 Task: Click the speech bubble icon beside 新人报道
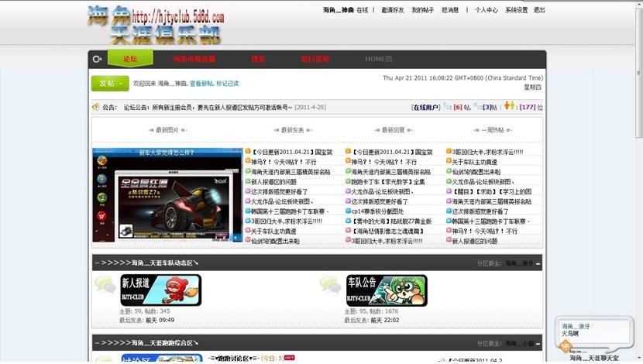pyautogui.click(x=105, y=284)
